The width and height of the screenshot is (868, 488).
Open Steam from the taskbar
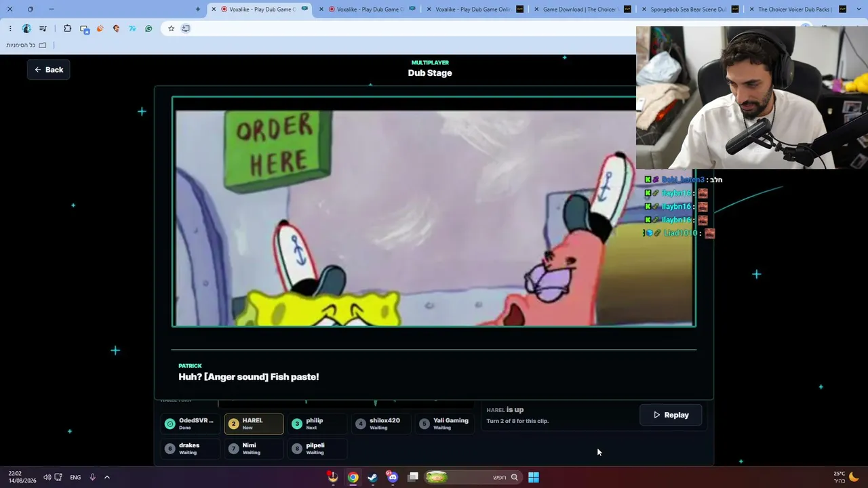372,477
